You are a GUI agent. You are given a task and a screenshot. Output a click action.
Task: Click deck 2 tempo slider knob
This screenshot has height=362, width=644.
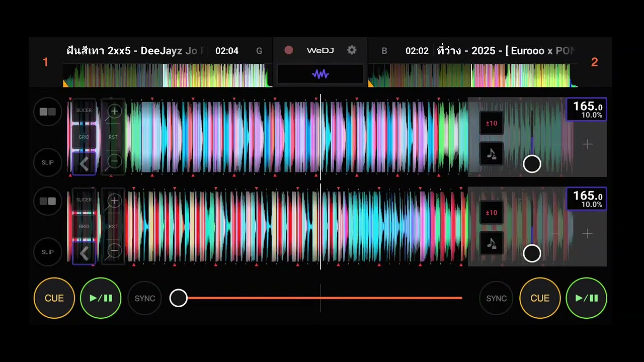[x=532, y=253]
